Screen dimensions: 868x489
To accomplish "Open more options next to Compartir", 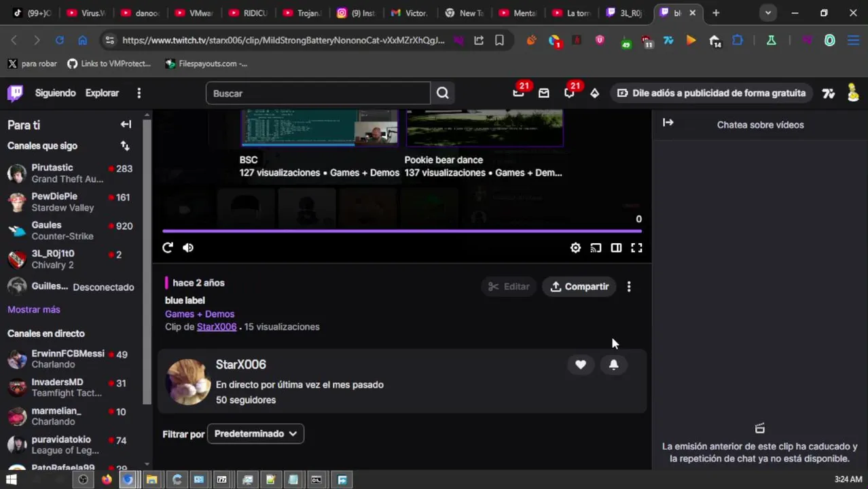I will coord(629,287).
